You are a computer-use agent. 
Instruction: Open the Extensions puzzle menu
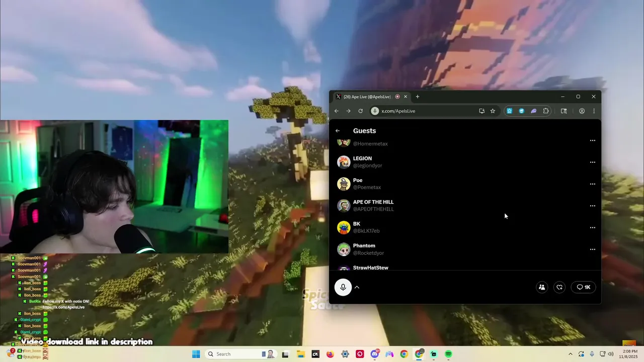[x=546, y=111]
